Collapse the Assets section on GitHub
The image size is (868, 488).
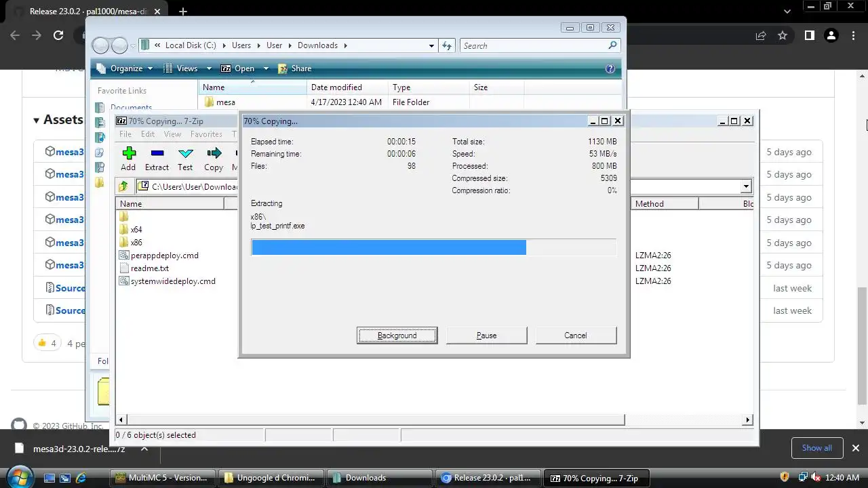(x=37, y=120)
